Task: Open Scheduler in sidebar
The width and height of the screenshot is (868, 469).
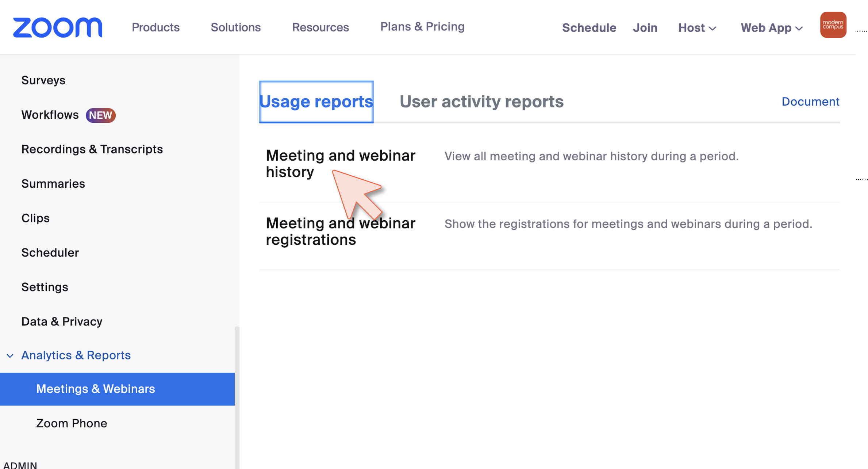Action: (50, 252)
